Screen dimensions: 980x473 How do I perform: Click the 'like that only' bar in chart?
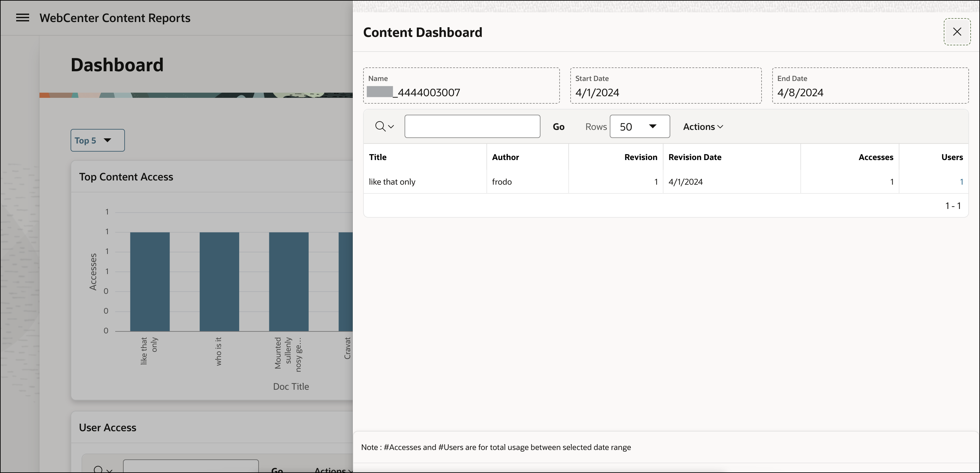150,282
